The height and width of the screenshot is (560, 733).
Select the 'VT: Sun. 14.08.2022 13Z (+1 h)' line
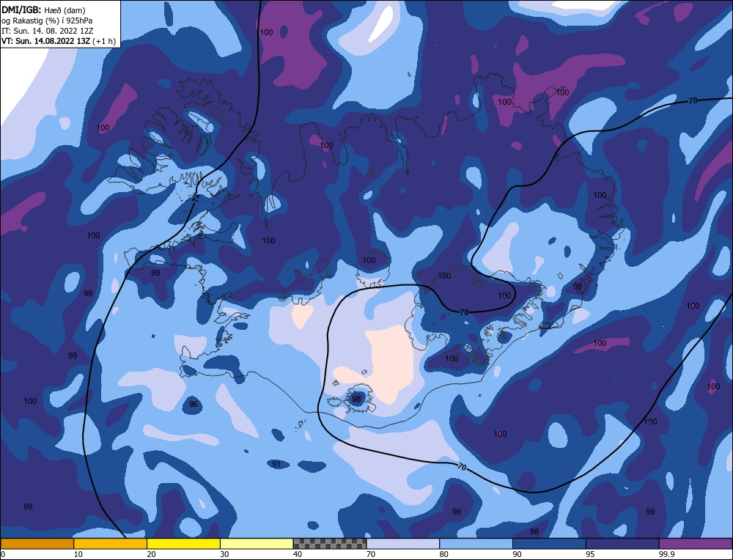pyautogui.click(x=59, y=41)
